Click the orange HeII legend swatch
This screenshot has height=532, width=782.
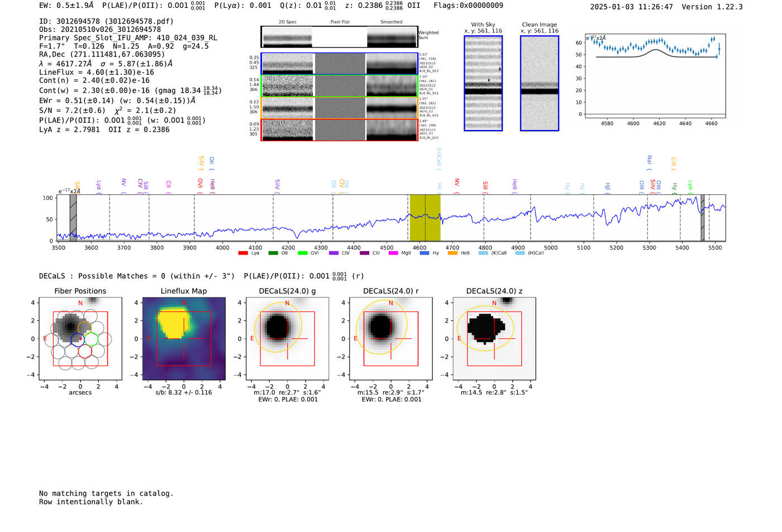(452, 253)
